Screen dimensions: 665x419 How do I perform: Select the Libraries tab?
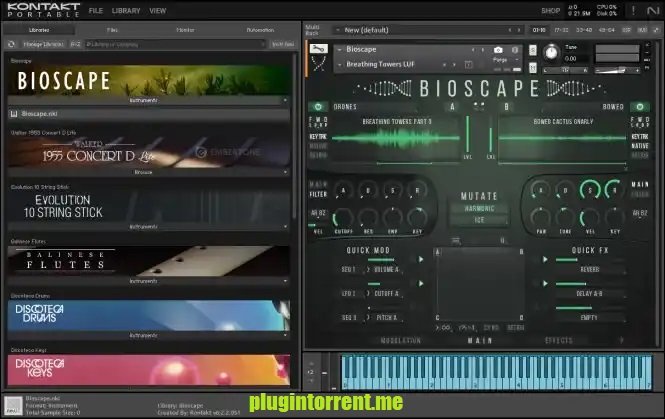point(39,30)
